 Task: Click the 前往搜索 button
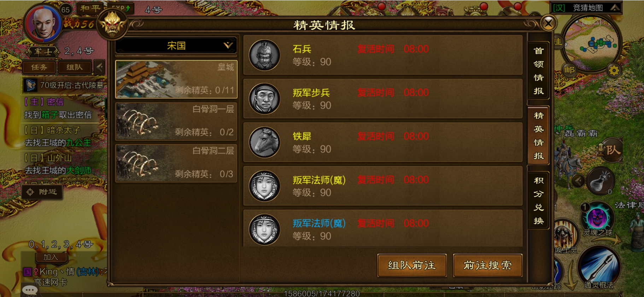coord(487,265)
